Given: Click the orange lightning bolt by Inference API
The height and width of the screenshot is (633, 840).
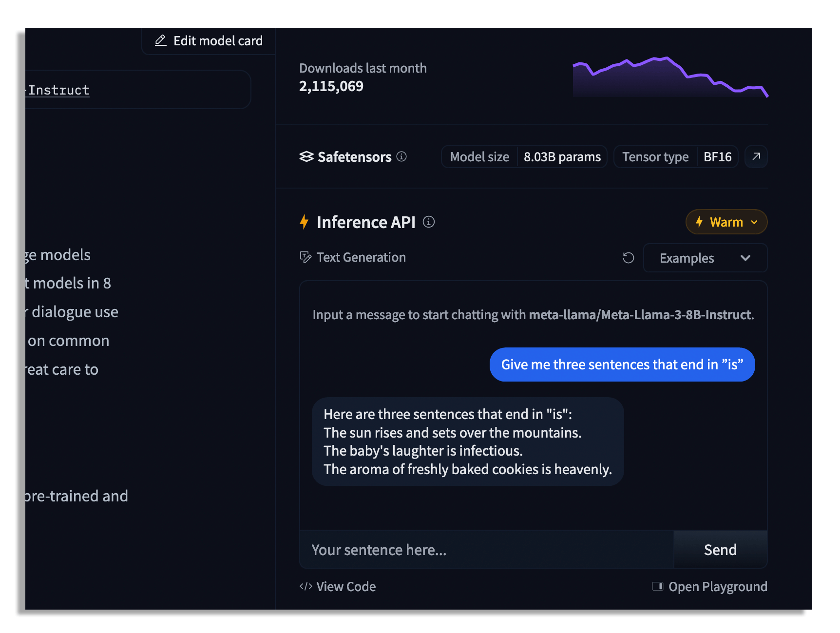Looking at the screenshot, I should click(304, 222).
